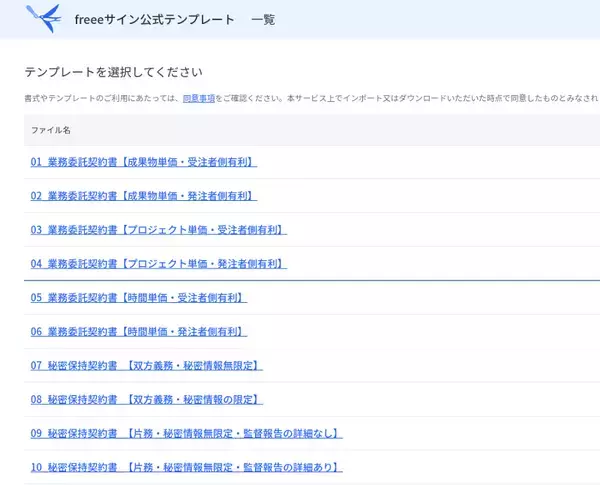Choose 08 秘密保持契約書 双方義務・秘密情報の限定

pos(146,400)
